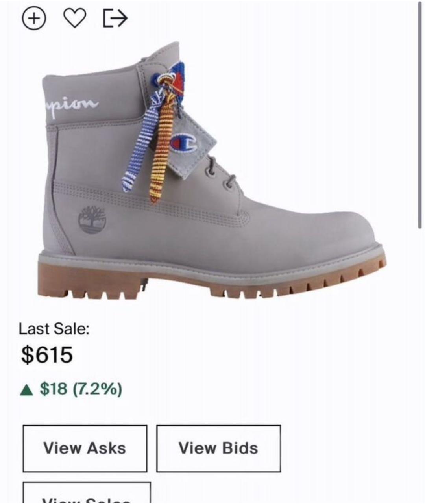Click the $615 last sale price
The height and width of the screenshot is (504, 425).
(47, 354)
